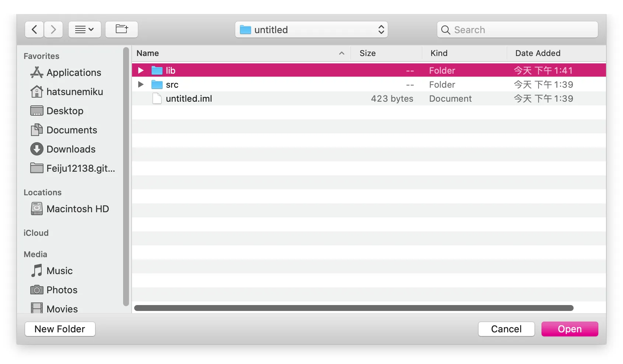
Task: Open the 'untitled' path popup menu
Action: [x=311, y=29]
